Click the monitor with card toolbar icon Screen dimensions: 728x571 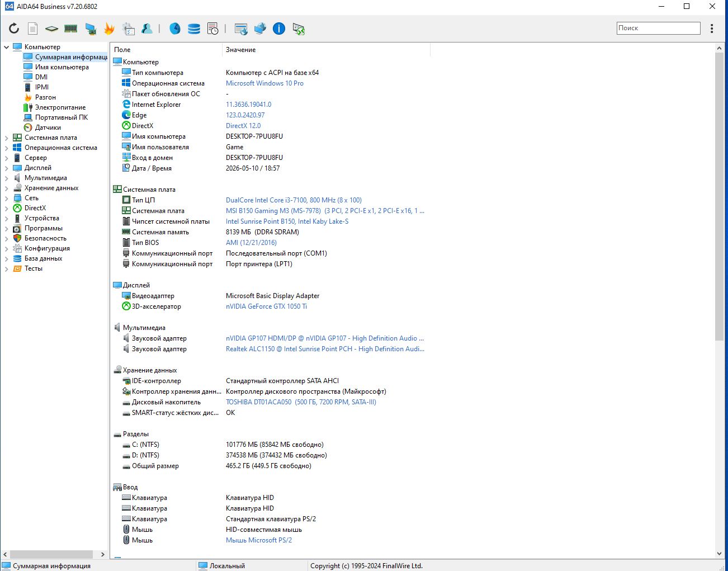coord(90,29)
